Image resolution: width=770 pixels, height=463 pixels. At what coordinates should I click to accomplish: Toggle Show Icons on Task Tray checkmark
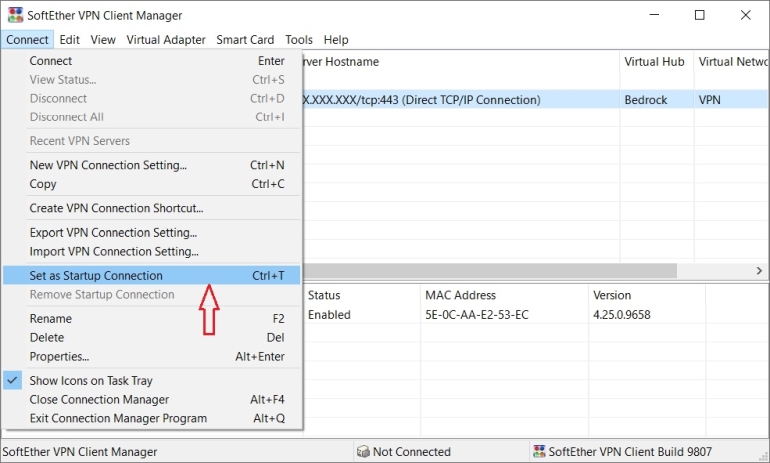coord(13,381)
